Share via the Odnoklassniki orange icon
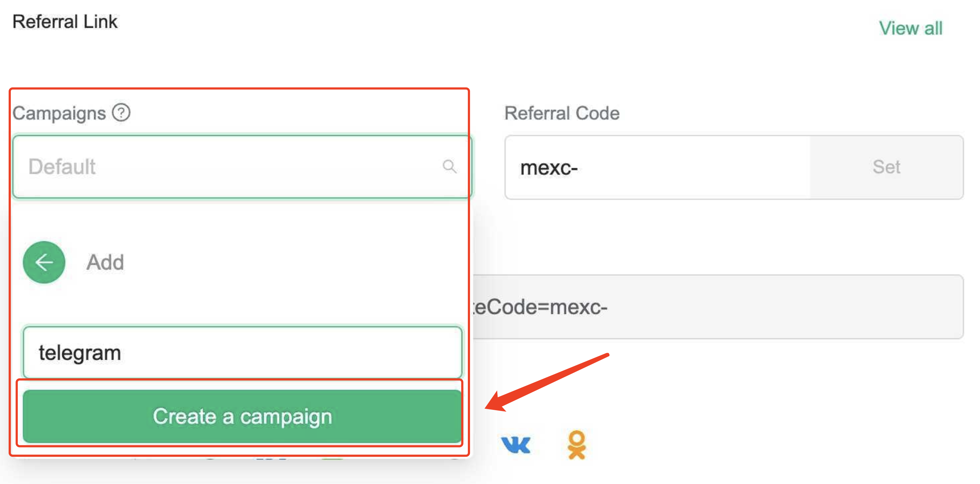This screenshot has width=980, height=484. coord(577,445)
